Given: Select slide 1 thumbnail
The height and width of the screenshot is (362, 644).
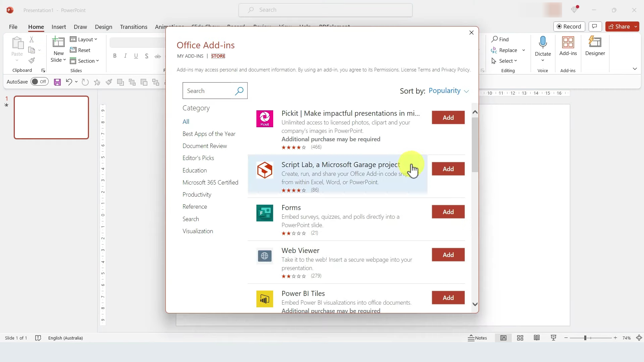Looking at the screenshot, I should (x=51, y=117).
